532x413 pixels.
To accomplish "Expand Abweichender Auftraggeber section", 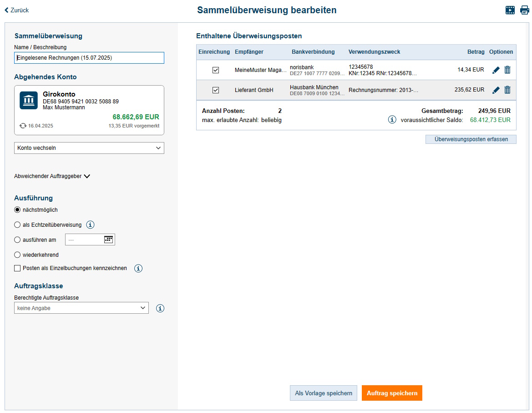I will pos(52,176).
